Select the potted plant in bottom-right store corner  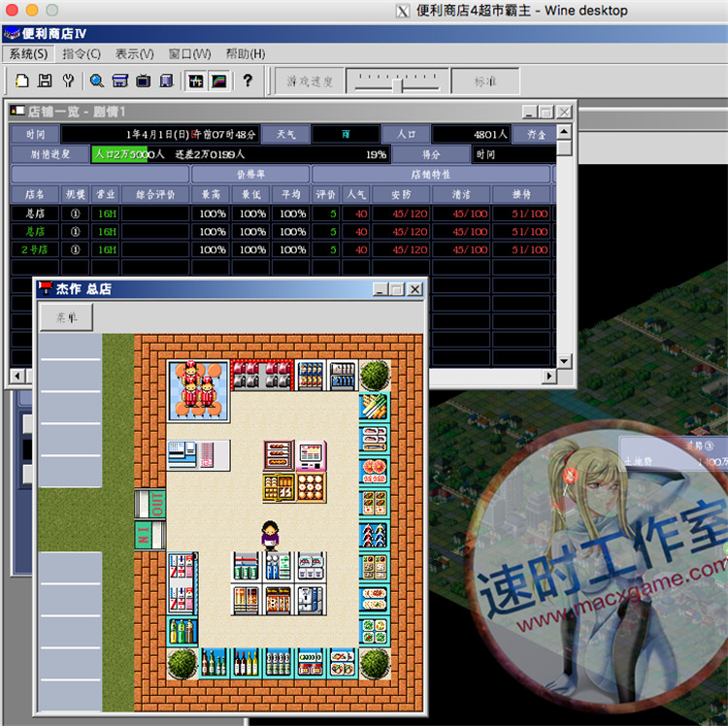click(375, 664)
